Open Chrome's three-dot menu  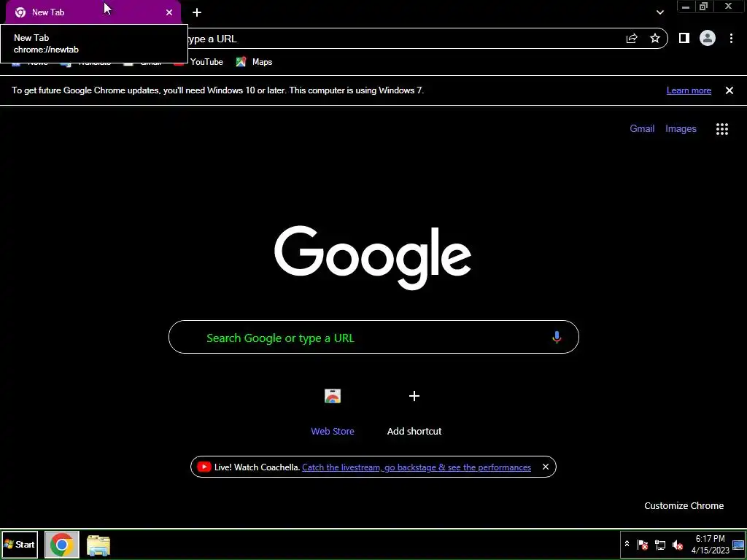tap(731, 39)
